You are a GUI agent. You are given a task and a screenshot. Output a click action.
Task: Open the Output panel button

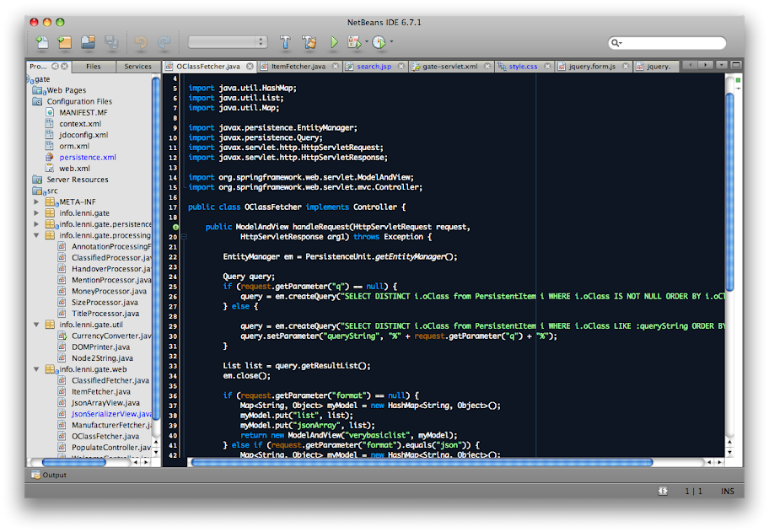point(48,475)
